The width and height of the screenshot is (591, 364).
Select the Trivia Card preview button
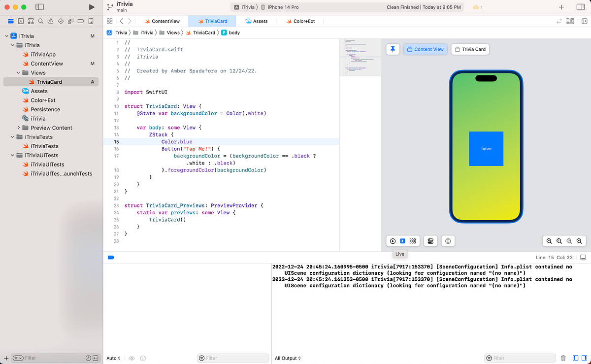(x=470, y=49)
